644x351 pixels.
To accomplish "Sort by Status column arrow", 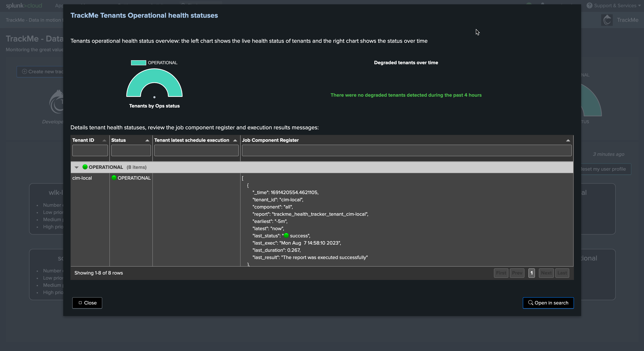I will (x=147, y=140).
